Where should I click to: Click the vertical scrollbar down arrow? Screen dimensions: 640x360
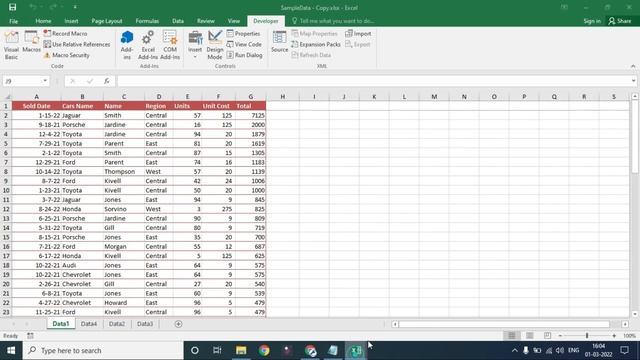pos(635,314)
